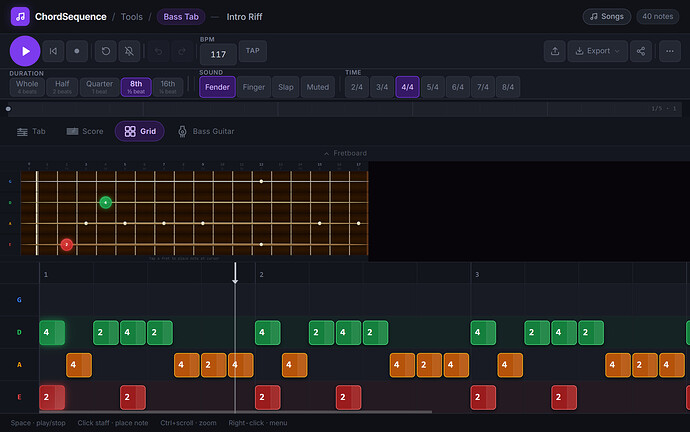Choose the Fender sound
Viewport: 690px width, 432px height.
tap(217, 87)
